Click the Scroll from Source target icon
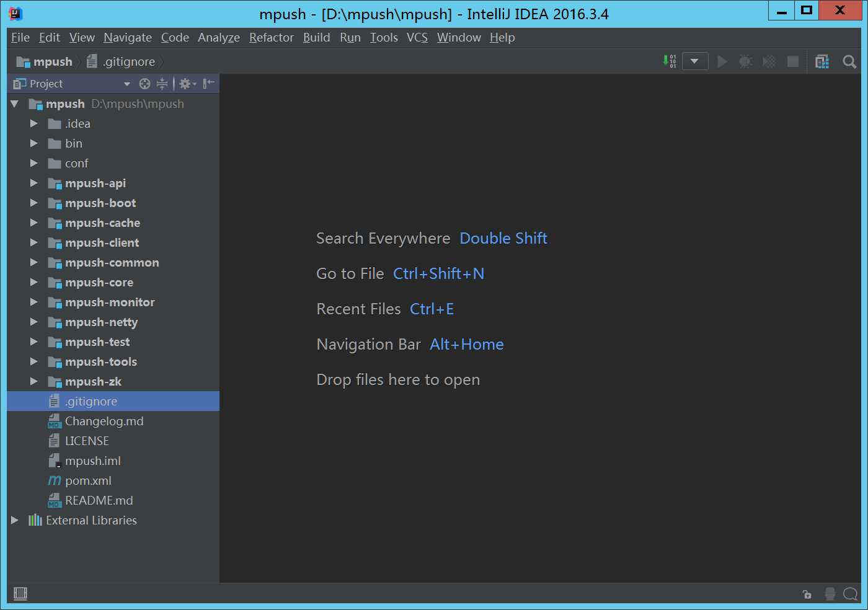This screenshot has height=610, width=868. (144, 84)
